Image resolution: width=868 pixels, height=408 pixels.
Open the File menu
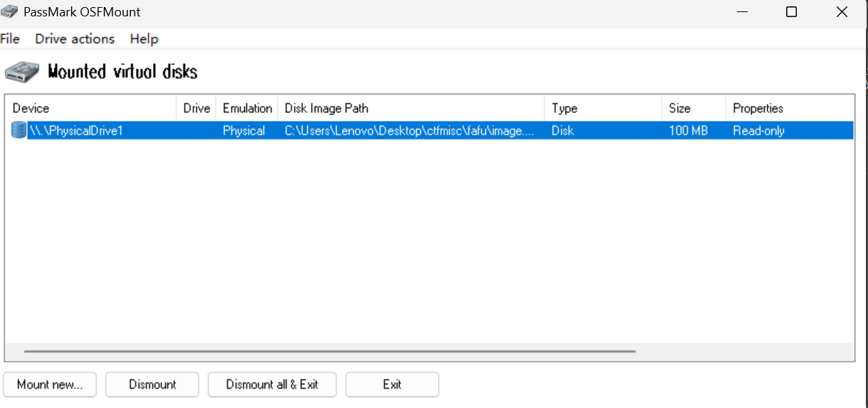tap(10, 39)
